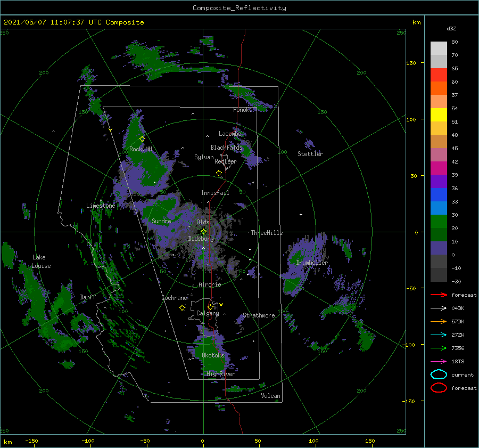Click the Lacombe label

[x=230, y=134]
